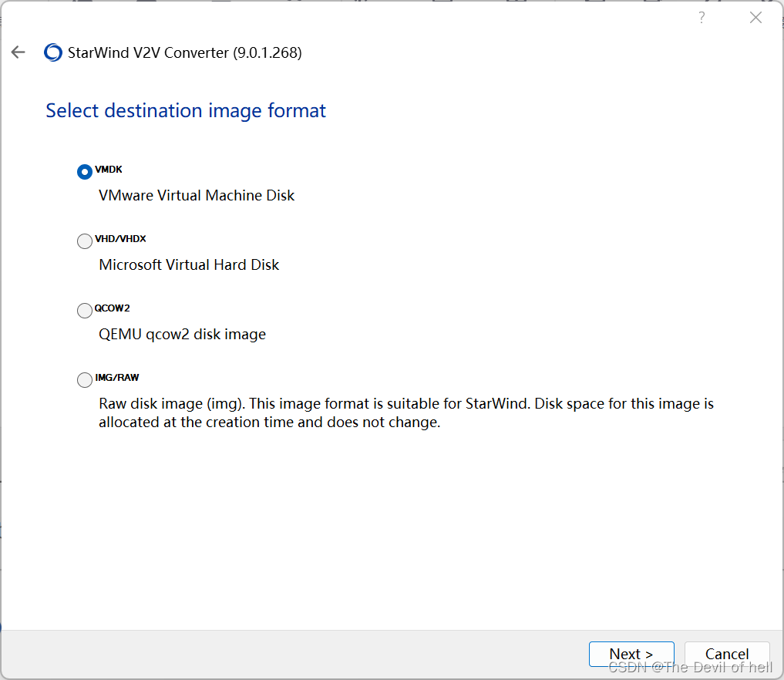Close the V2V Converter dialog
The image size is (784, 680).
coord(755,18)
